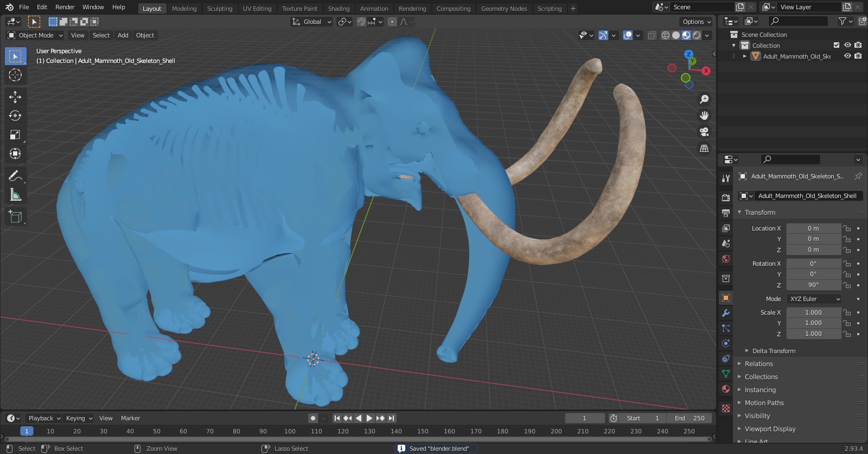Image resolution: width=868 pixels, height=454 pixels.
Task: Open the Texture properties tab
Action: (726, 408)
